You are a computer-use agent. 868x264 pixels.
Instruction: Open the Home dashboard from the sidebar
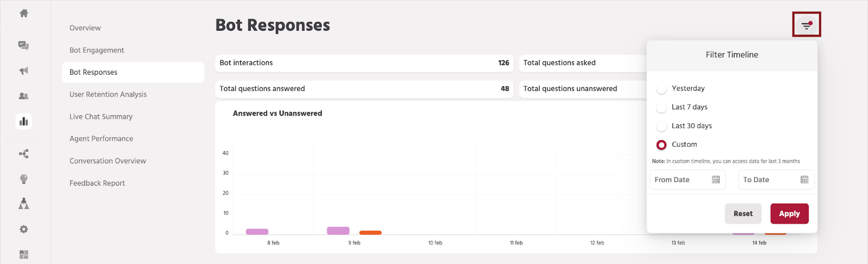tap(24, 14)
